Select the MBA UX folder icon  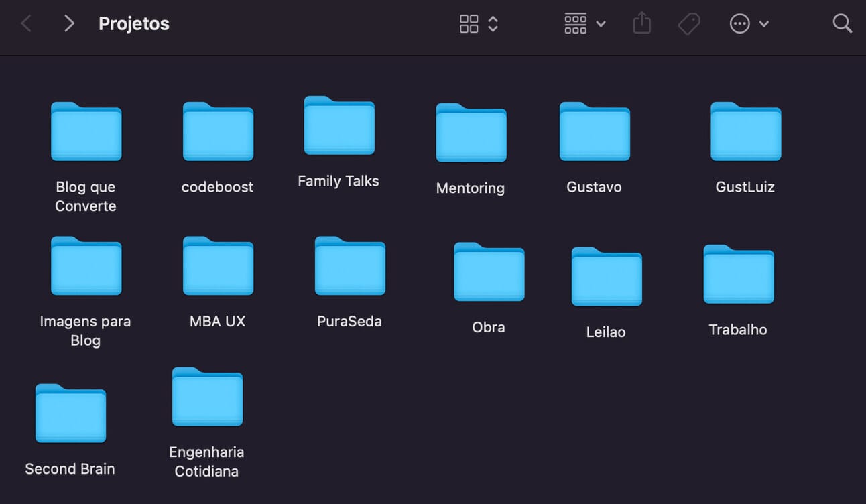(218, 265)
